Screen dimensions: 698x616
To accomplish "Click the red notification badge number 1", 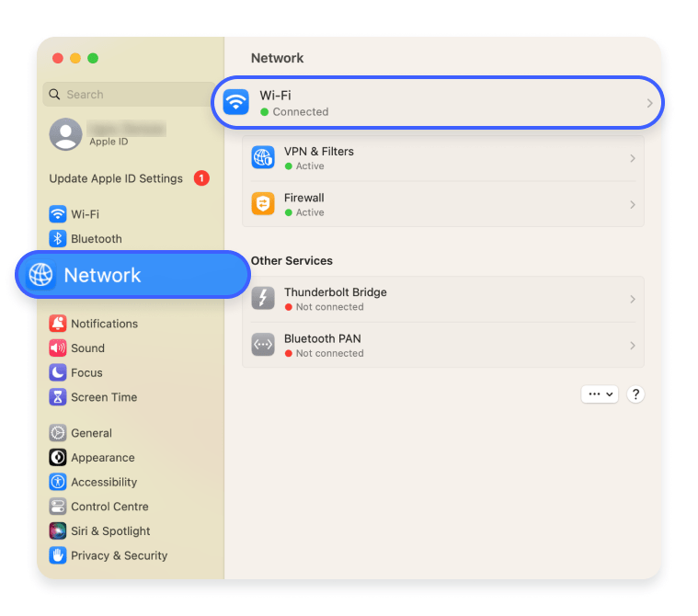I will coord(201,178).
